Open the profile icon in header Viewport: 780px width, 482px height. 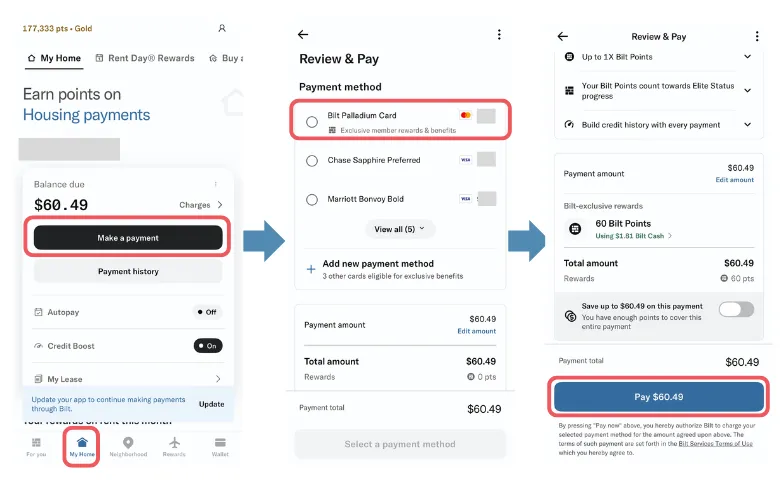click(222, 29)
